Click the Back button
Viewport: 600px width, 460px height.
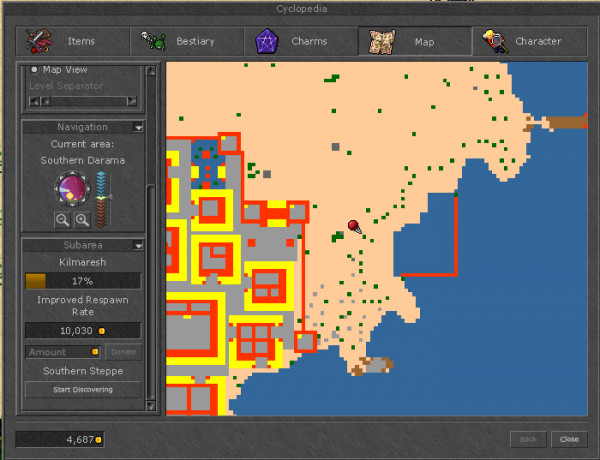pos(528,439)
